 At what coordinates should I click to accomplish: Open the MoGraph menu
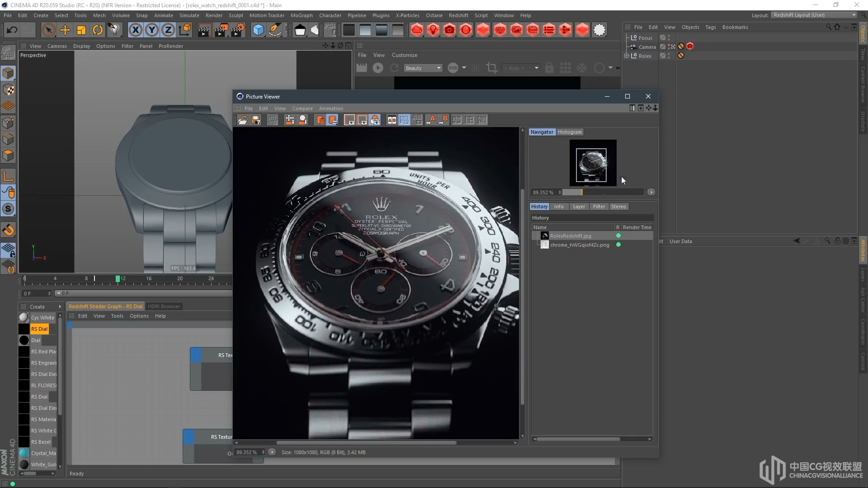[302, 15]
